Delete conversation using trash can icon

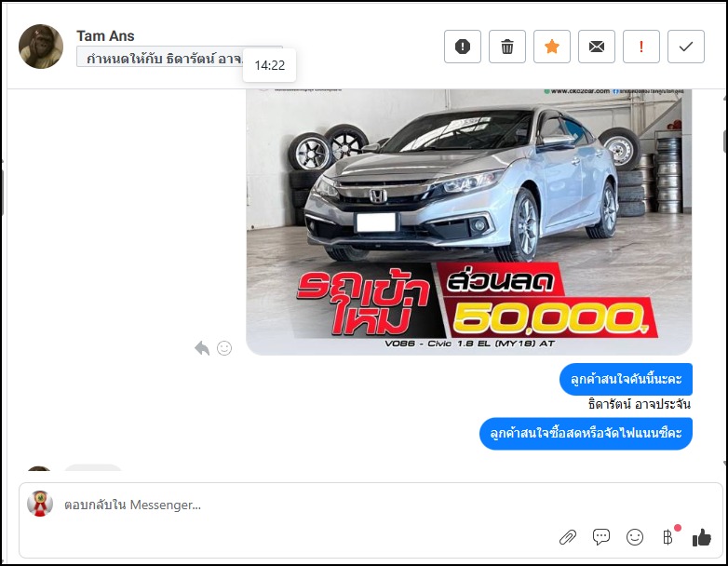pos(507,47)
